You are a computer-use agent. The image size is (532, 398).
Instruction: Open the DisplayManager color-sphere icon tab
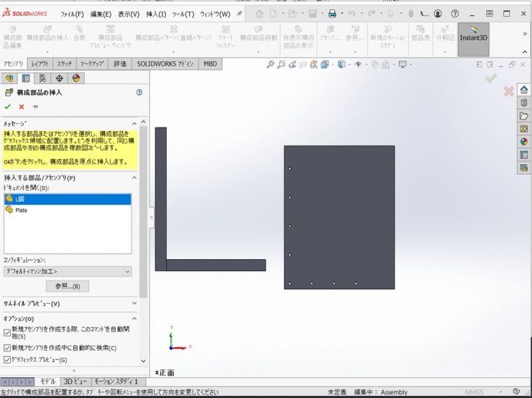point(75,78)
